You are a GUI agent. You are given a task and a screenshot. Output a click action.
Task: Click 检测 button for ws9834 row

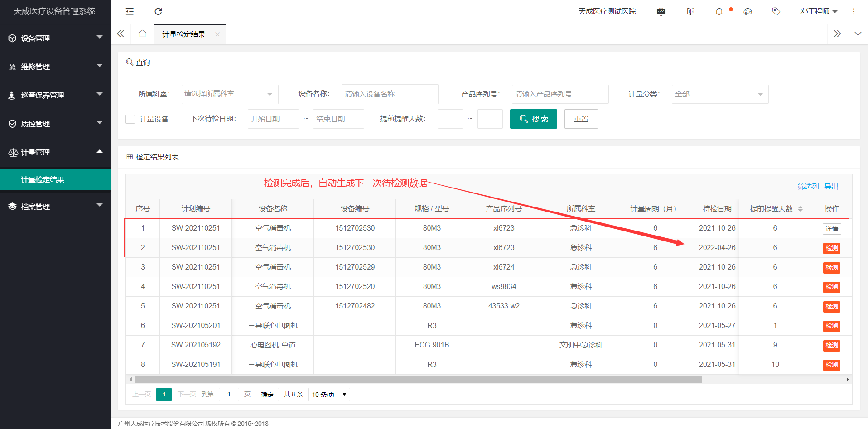[x=832, y=287]
